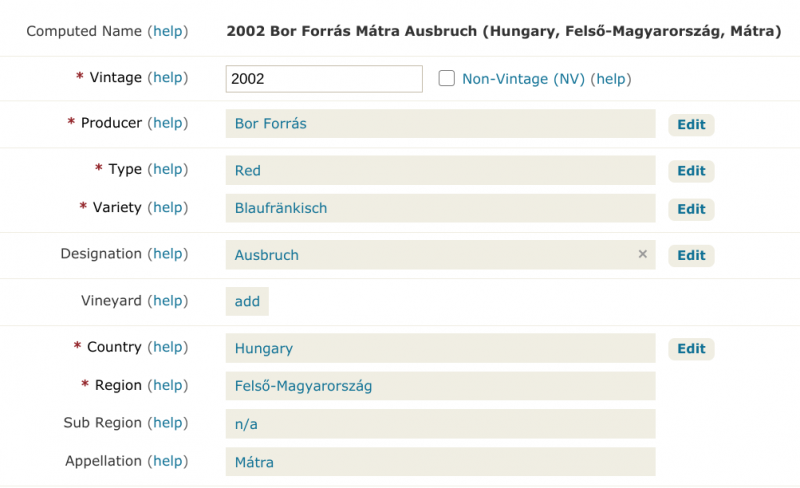800x488 pixels.
Task: Open help next to the Vintage label
Action: 168,77
